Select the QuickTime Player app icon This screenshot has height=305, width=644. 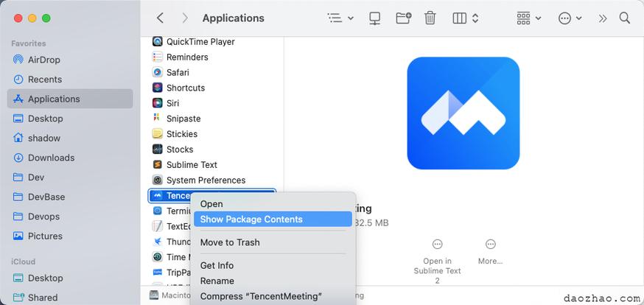(157, 41)
